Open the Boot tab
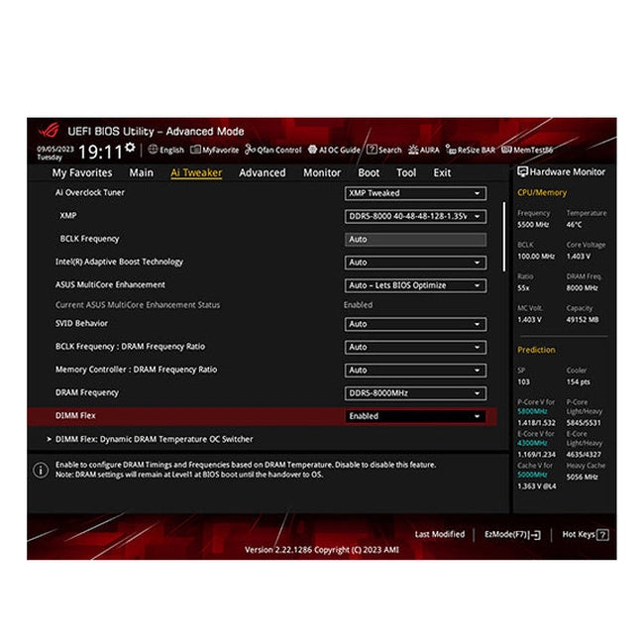644x644 pixels. pos(369,172)
